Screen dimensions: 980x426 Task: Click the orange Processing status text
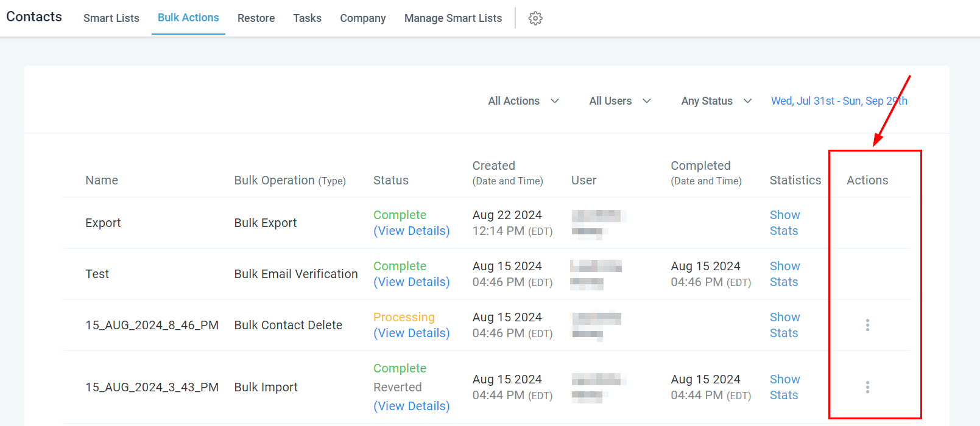click(x=404, y=317)
